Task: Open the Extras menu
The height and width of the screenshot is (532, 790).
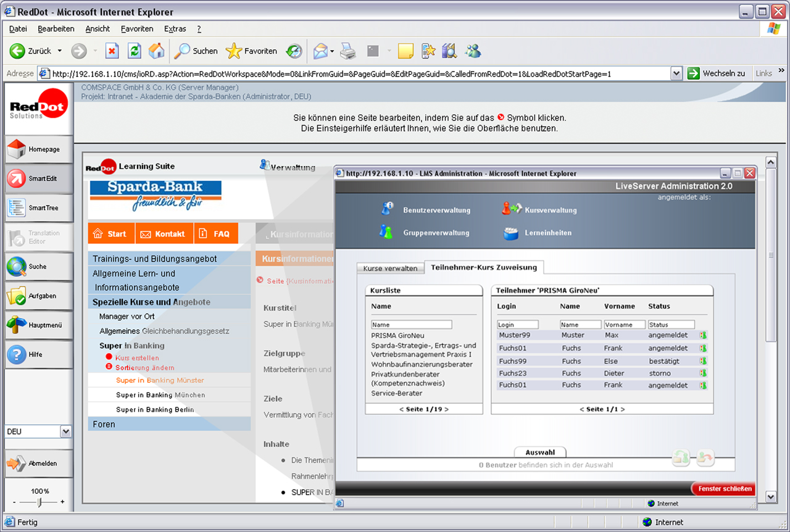Action: click(x=175, y=28)
